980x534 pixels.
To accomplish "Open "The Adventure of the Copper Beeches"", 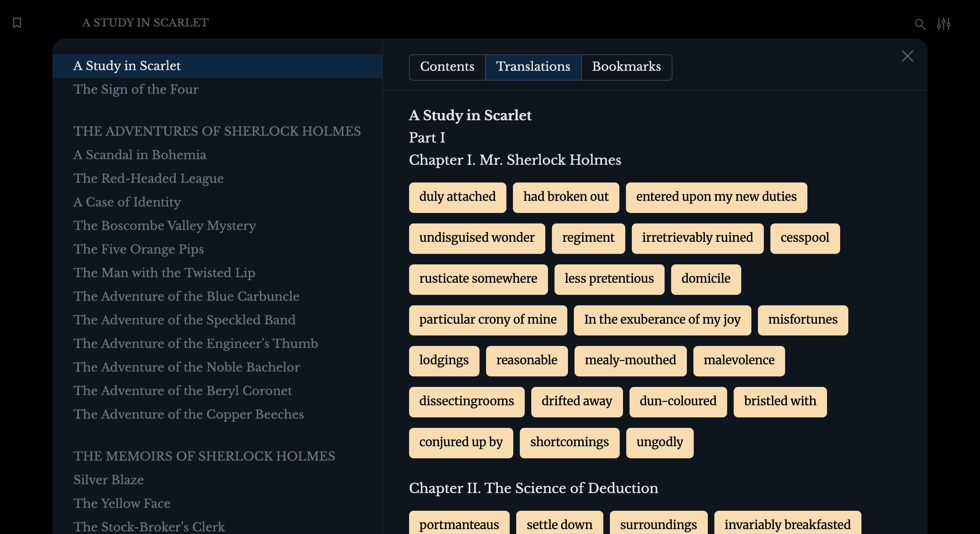I will 189,414.
